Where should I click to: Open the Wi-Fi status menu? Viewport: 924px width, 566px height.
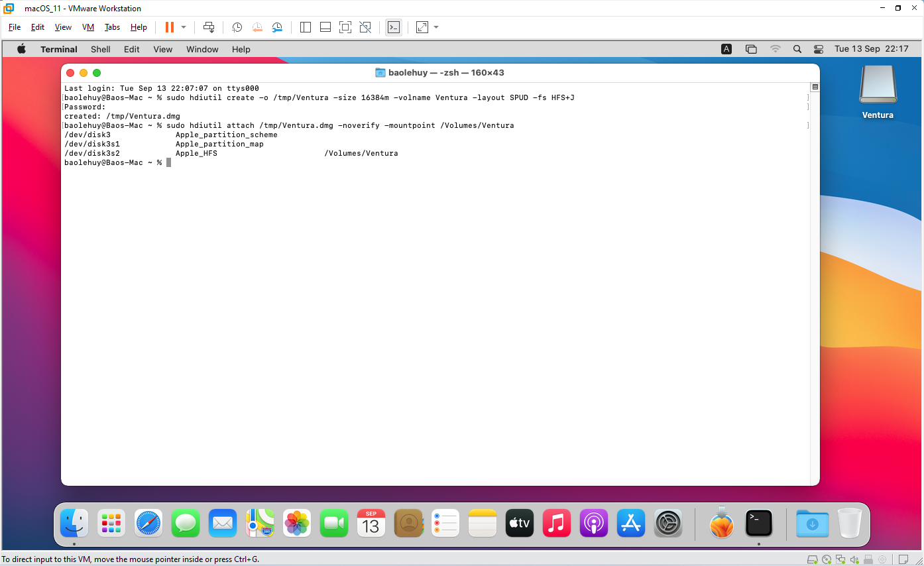click(776, 49)
